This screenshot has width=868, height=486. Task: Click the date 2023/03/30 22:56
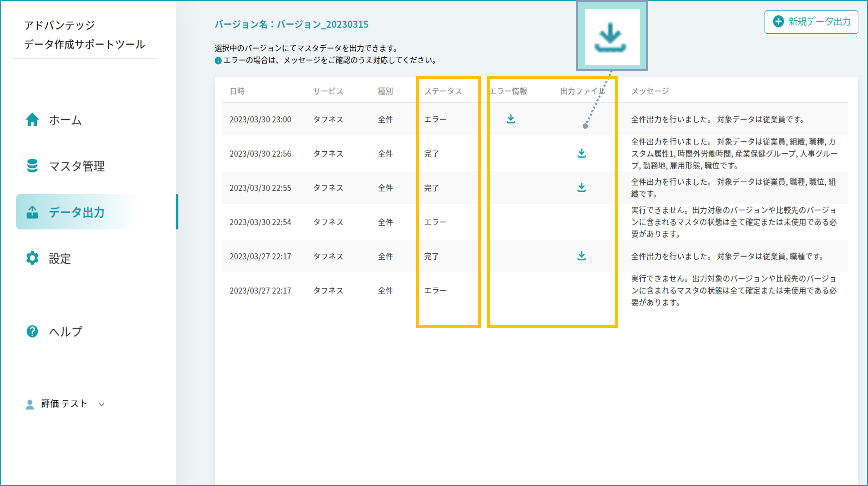[260, 154]
